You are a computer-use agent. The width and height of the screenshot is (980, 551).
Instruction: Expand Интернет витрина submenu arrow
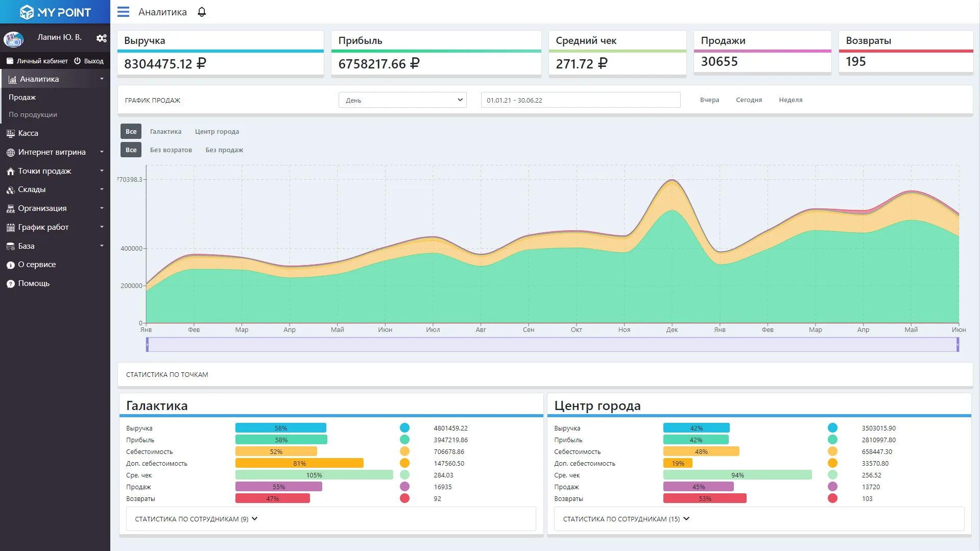102,152
